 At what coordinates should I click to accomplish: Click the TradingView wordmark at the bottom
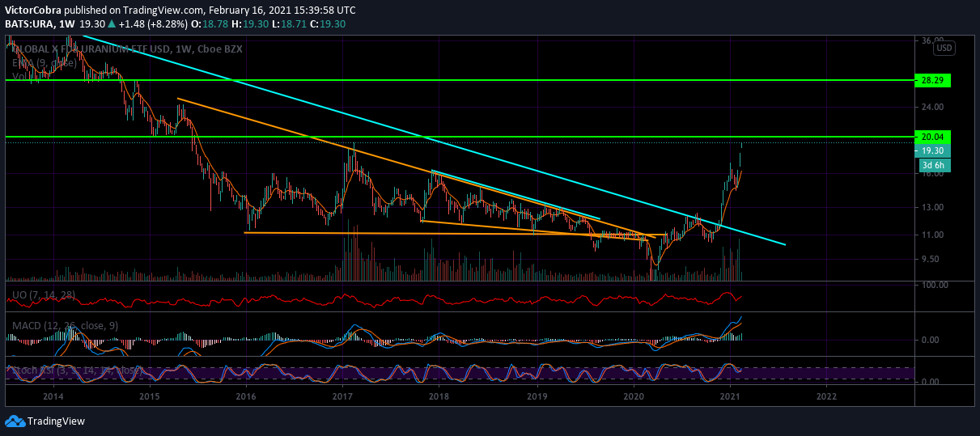click(56, 421)
